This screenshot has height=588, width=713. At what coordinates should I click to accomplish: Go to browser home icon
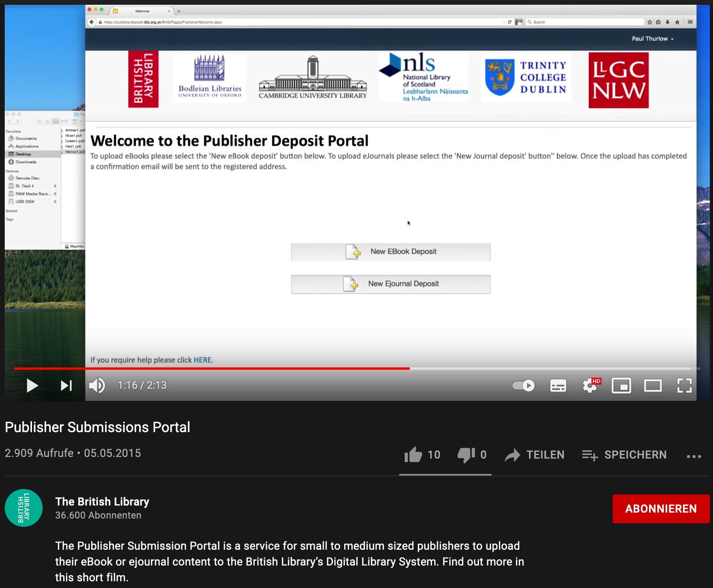tap(677, 22)
